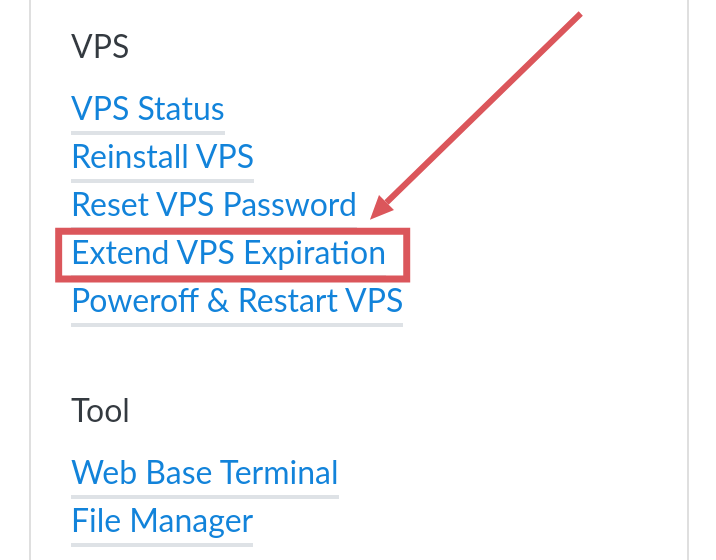Choose Reinstall VPS from the VPS list
The image size is (716, 560).
[x=162, y=156]
